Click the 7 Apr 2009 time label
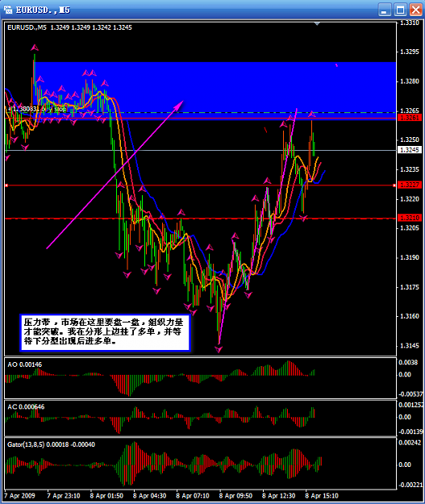Screen dimensions: 425x504 click(x=20, y=496)
